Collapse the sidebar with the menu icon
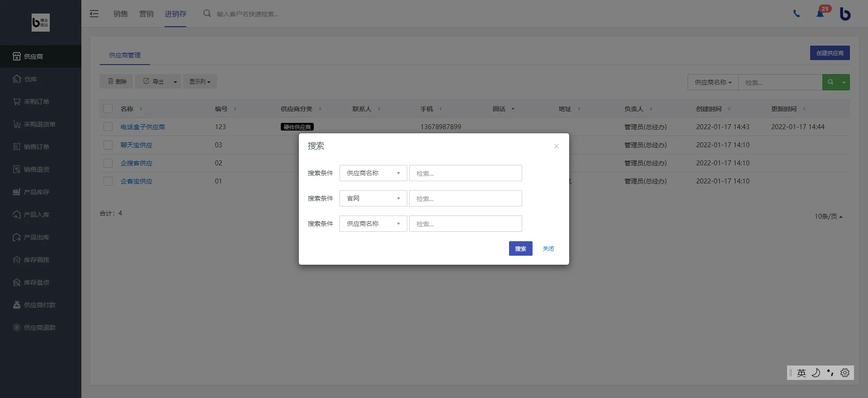The width and height of the screenshot is (868, 398). tap(94, 14)
